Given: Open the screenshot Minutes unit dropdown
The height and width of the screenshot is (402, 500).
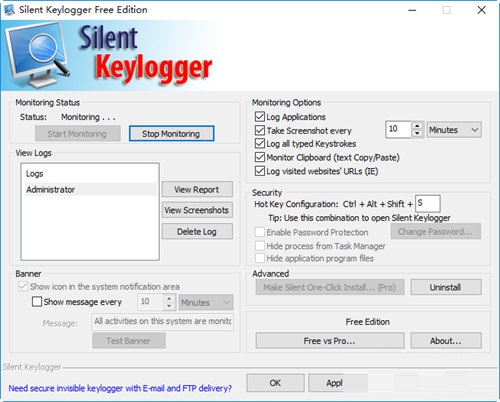Looking at the screenshot, I should tap(454, 130).
